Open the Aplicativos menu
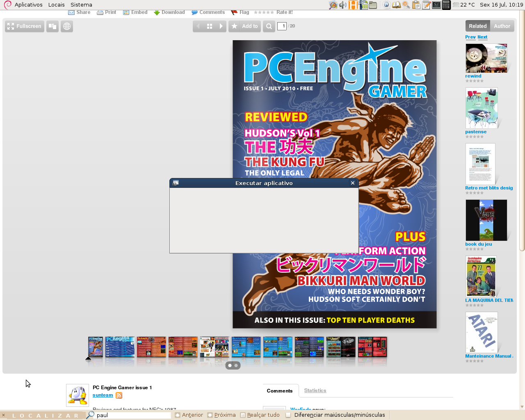Viewport: 525px width, 420px height. 28,5
